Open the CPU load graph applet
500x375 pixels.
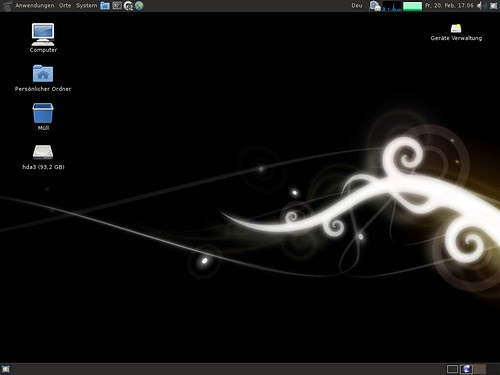pos(392,6)
